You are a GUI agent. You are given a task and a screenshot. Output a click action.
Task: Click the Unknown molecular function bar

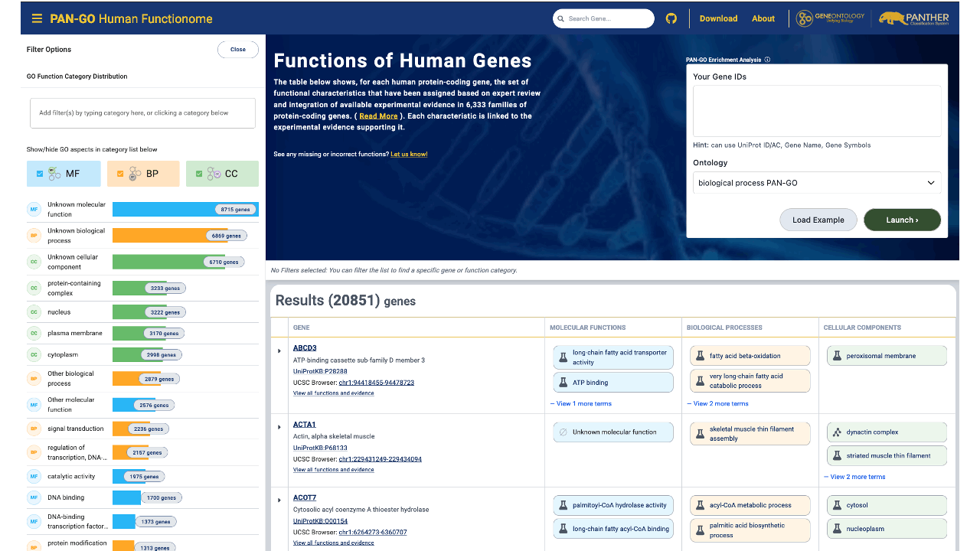click(185, 210)
